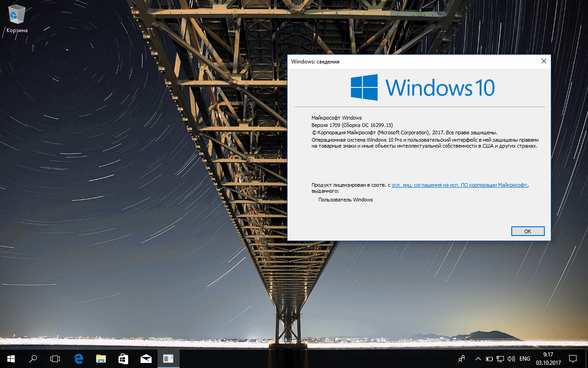
Task: Close the Windows: сведения dialog
Action: [543, 61]
